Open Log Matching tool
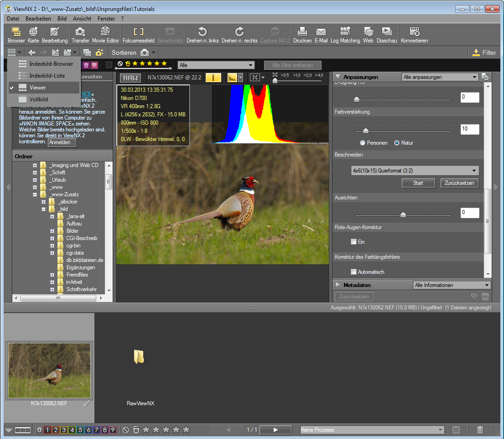 pos(345,35)
